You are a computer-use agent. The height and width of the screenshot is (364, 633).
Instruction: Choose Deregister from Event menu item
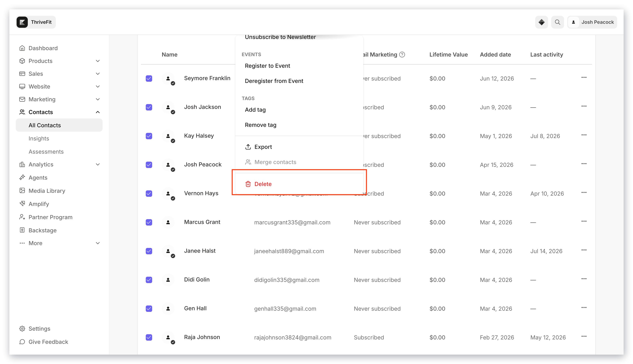299,81
